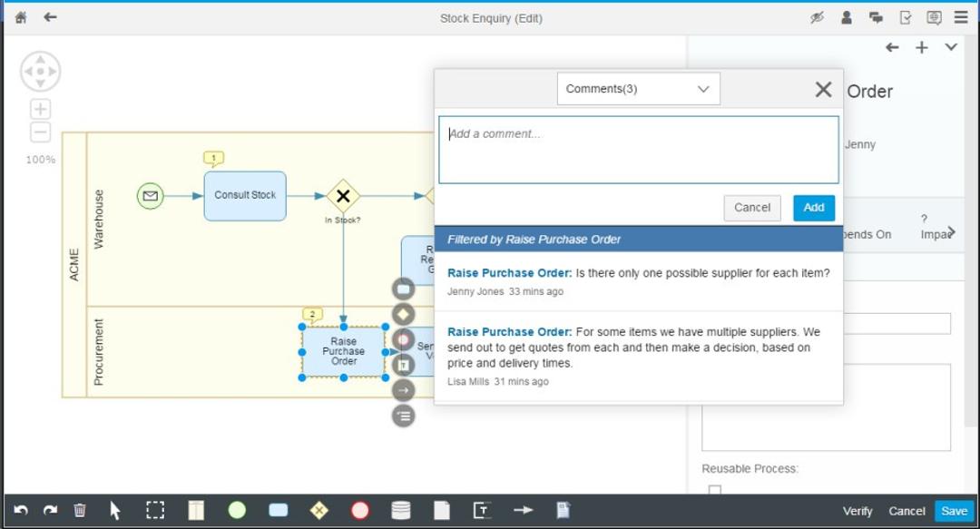The width and height of the screenshot is (980, 529).
Task: Select the pointer tool in bottom toolbar
Action: click(x=113, y=511)
